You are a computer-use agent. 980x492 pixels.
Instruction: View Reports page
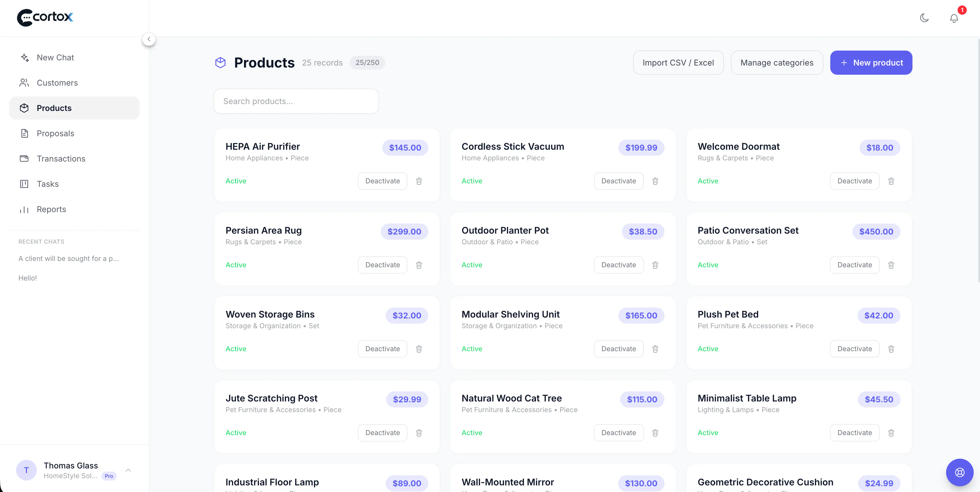point(74,209)
